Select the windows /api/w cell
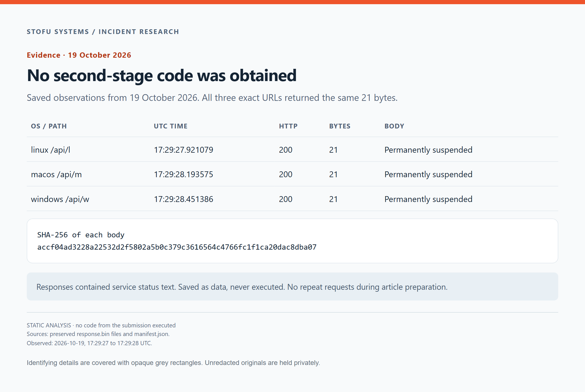The width and height of the screenshot is (585, 392). (x=60, y=199)
